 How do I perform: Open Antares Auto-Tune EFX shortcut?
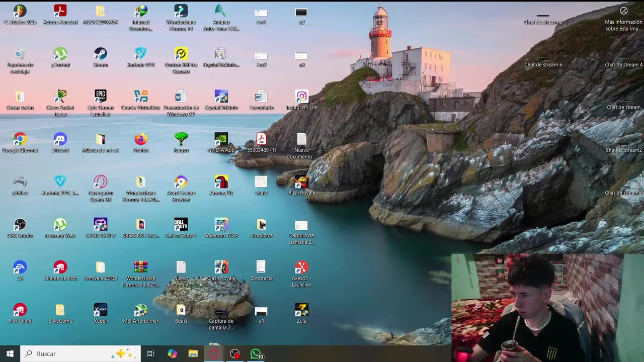[221, 18]
